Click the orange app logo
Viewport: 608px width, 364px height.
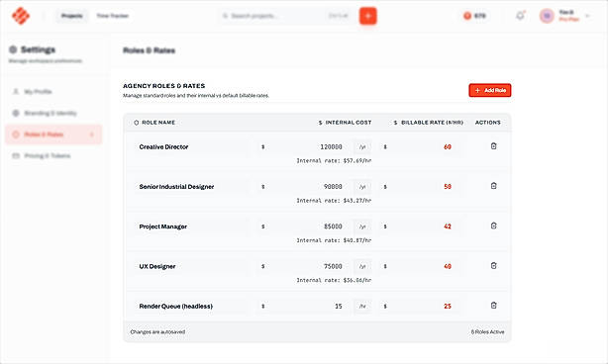[21, 16]
